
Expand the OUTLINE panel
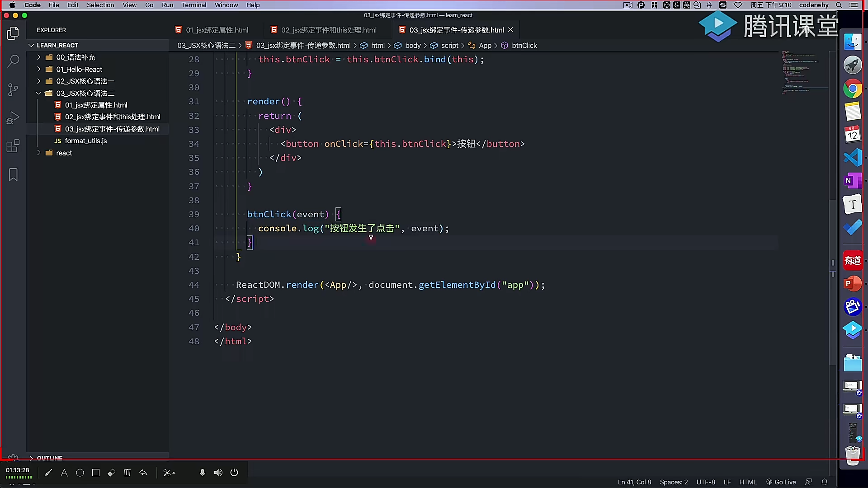pyautogui.click(x=50, y=458)
